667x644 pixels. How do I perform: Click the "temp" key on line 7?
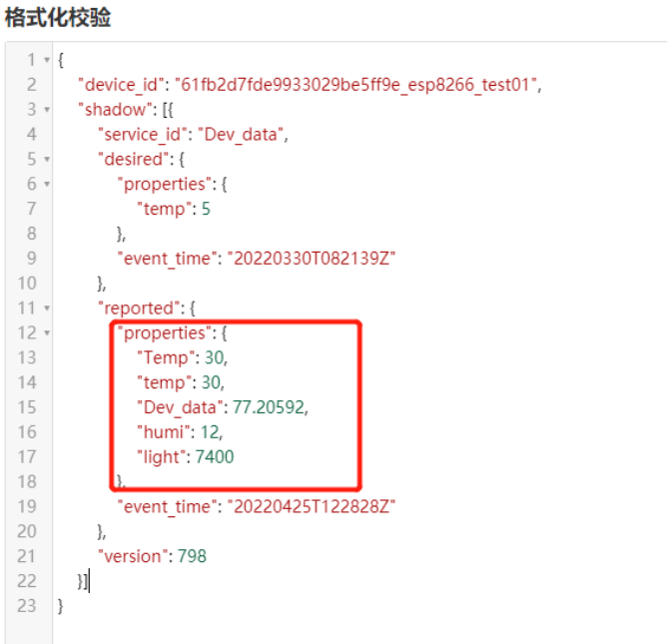point(164,209)
